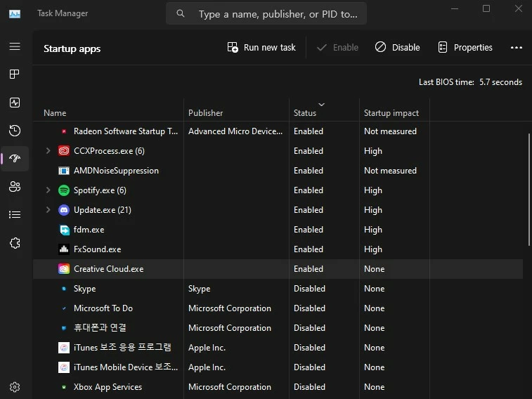Click the search magnifier icon
The image size is (532, 399).
(x=181, y=13)
